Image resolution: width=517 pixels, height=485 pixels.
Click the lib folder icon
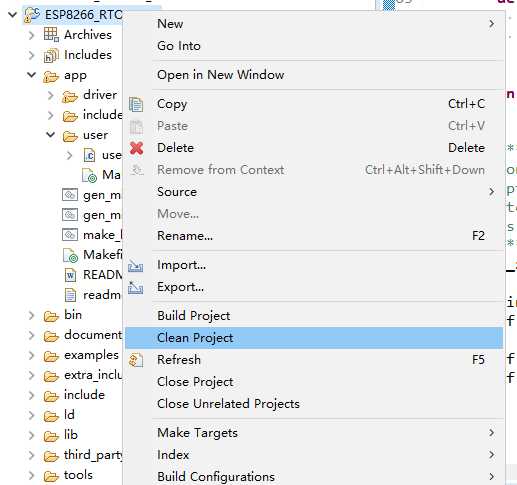coord(51,436)
